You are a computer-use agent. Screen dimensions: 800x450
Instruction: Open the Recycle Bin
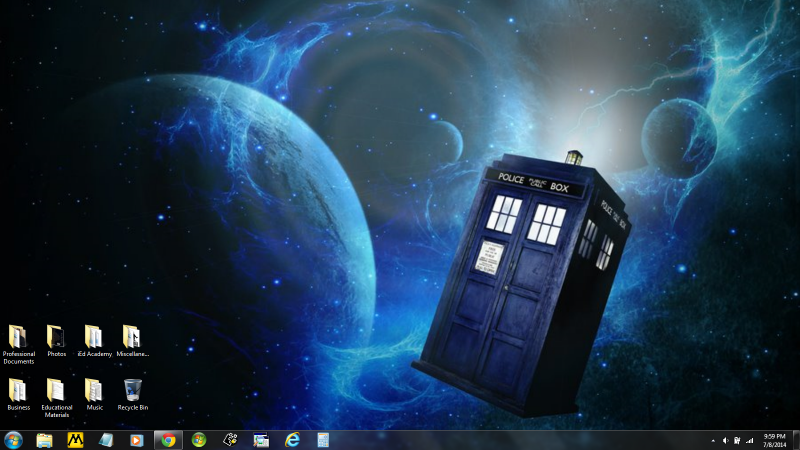pos(133,394)
